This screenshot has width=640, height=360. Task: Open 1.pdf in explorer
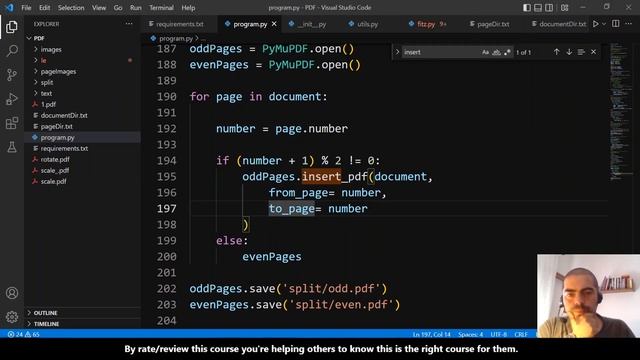(x=48, y=104)
